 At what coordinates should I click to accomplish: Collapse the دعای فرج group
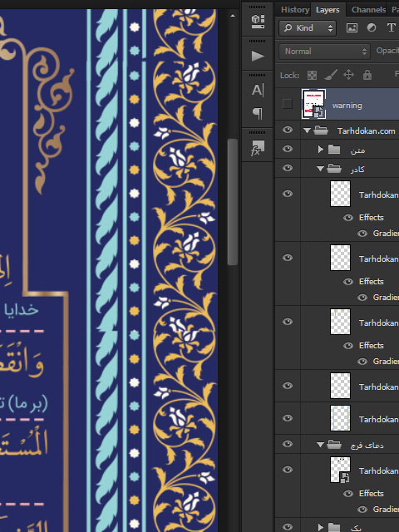(320, 445)
